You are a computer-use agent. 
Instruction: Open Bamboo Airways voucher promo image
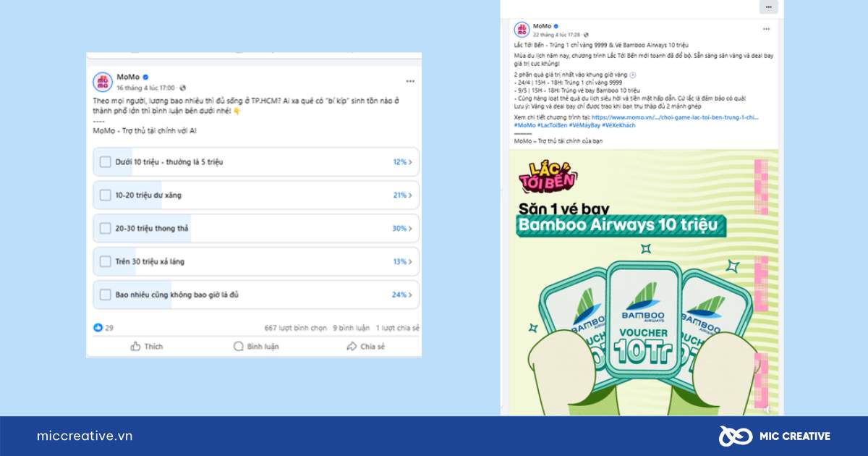(x=643, y=282)
